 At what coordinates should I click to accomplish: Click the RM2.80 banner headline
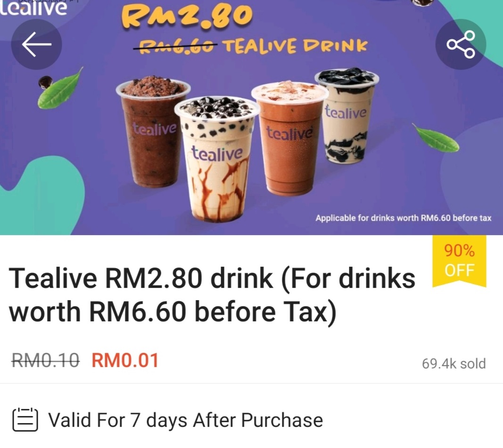(x=187, y=16)
